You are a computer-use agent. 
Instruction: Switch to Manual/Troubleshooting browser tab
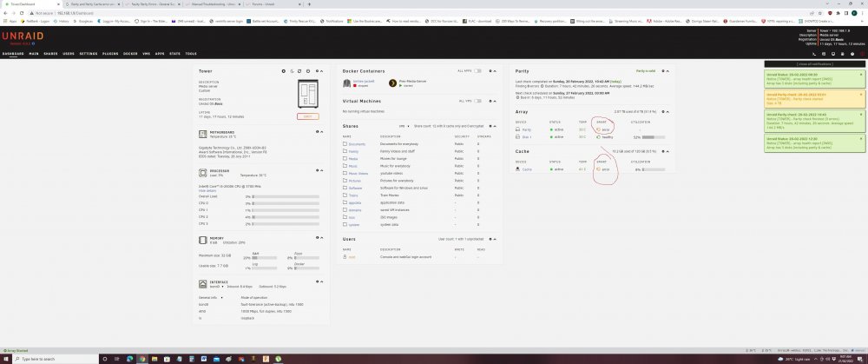tap(214, 3)
